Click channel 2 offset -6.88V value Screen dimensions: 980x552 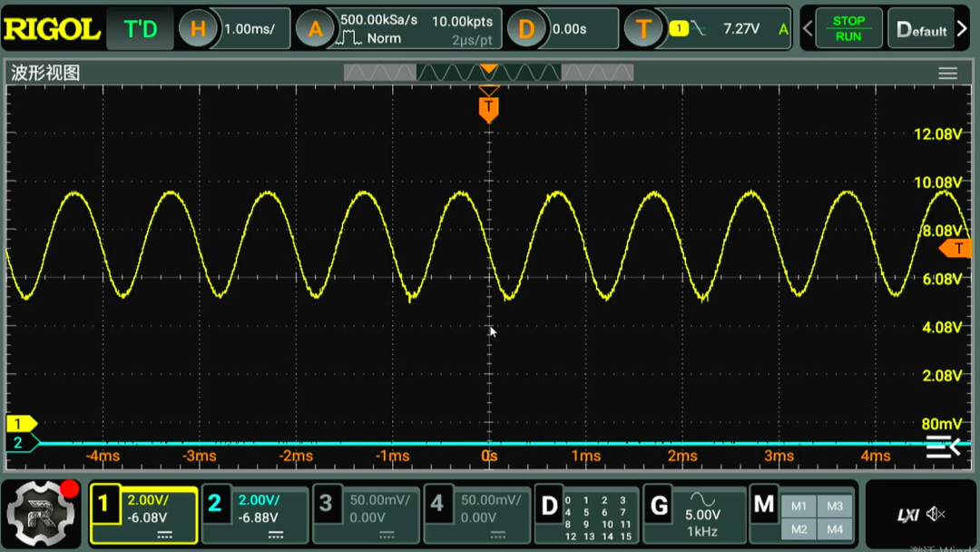258,517
